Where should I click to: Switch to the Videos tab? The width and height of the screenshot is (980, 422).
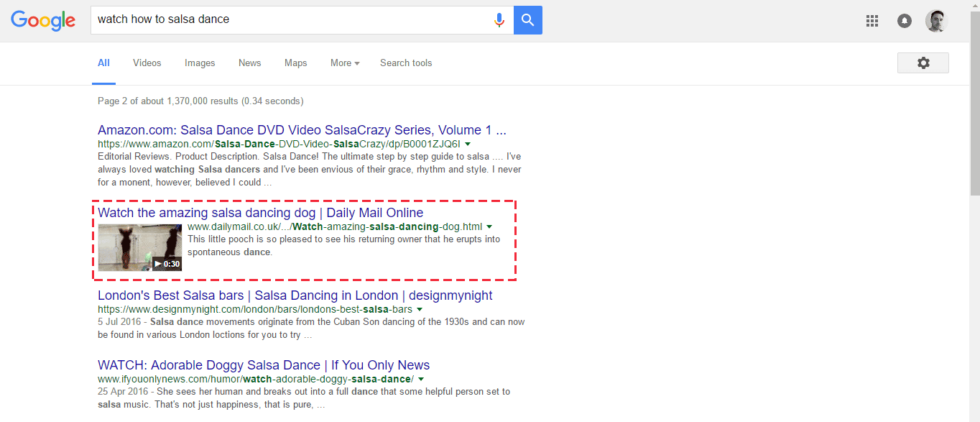(x=147, y=63)
